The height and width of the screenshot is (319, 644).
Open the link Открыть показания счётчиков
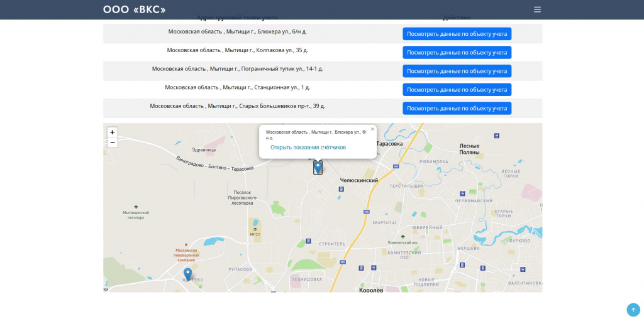[x=308, y=147]
